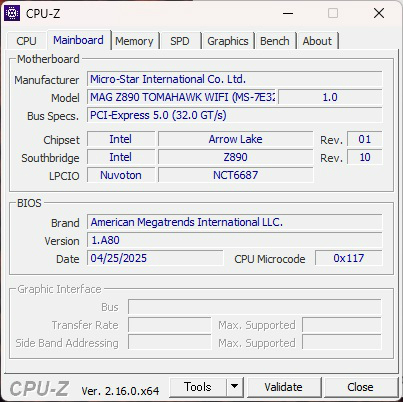Click the BIOS Version 1.A80 field
This screenshot has height=402, width=403.
click(x=235, y=240)
